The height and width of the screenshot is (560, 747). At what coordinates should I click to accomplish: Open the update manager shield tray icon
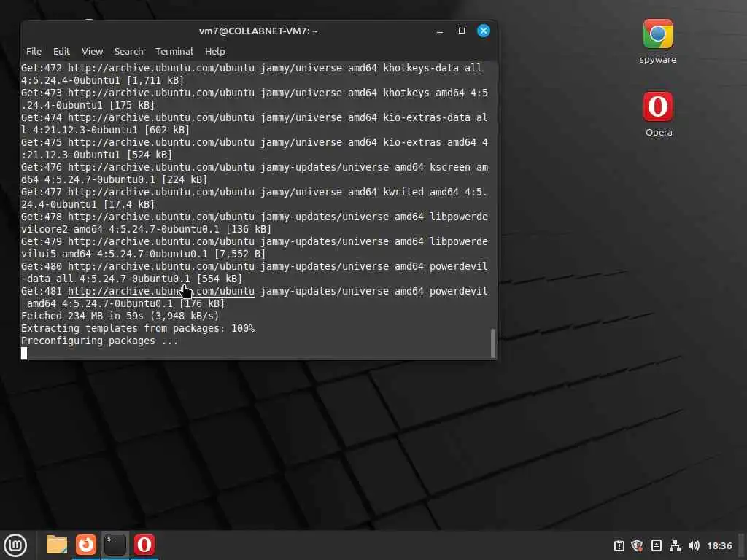[x=637, y=545]
